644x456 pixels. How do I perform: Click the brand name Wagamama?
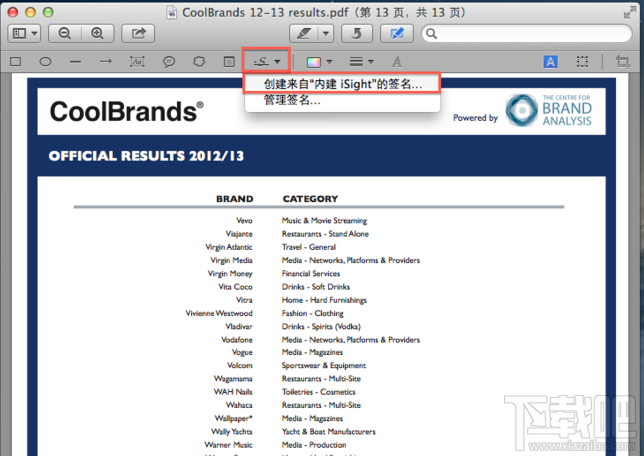tap(233, 379)
